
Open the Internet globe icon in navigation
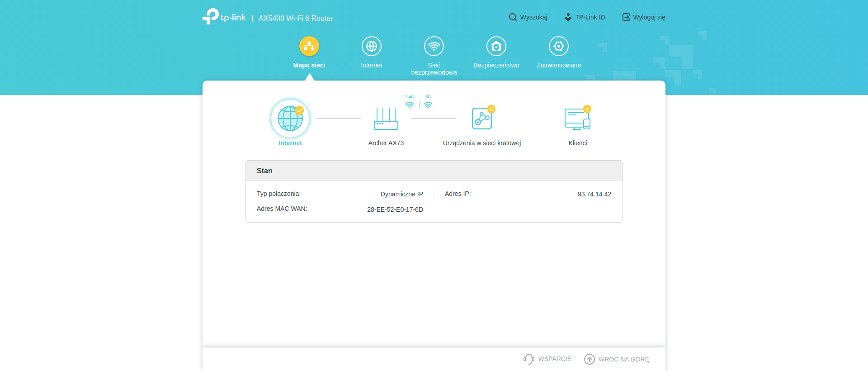pyautogui.click(x=372, y=46)
